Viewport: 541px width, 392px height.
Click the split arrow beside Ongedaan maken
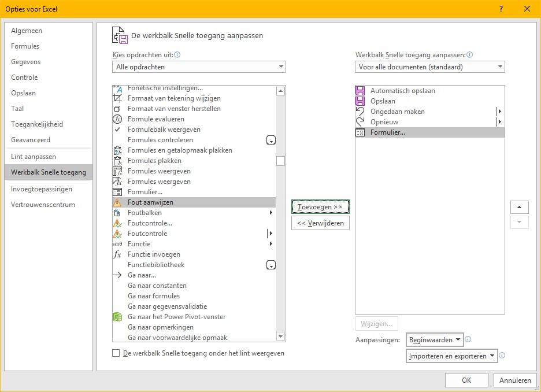click(499, 112)
